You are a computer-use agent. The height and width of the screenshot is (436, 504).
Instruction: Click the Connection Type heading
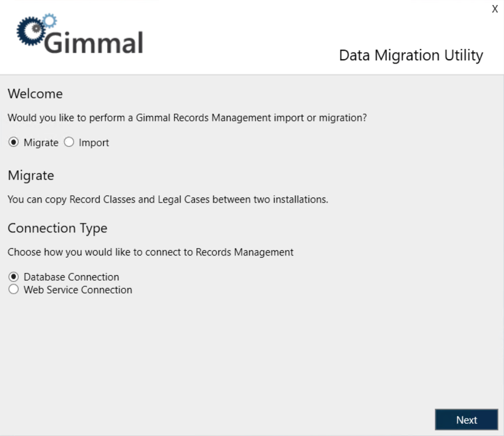pos(57,228)
